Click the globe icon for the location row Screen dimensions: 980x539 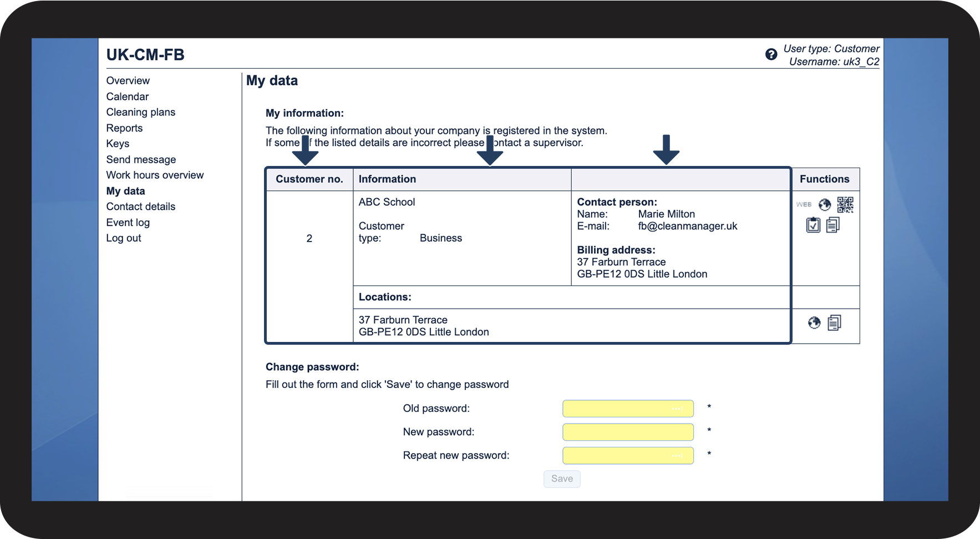point(814,323)
